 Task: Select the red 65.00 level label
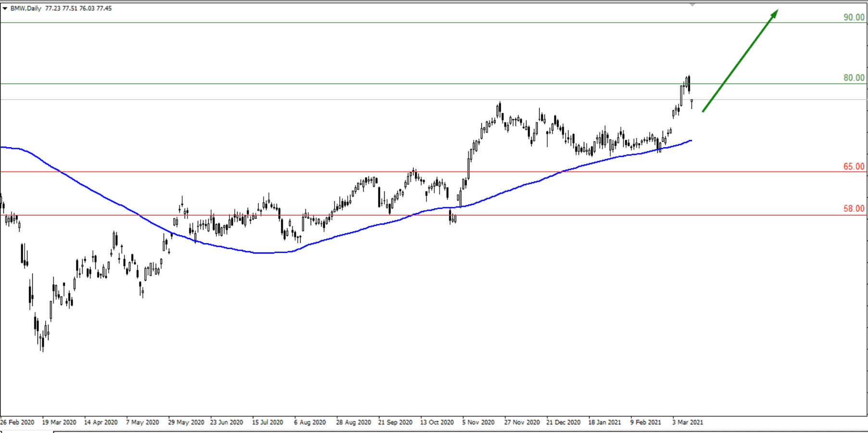click(x=854, y=167)
